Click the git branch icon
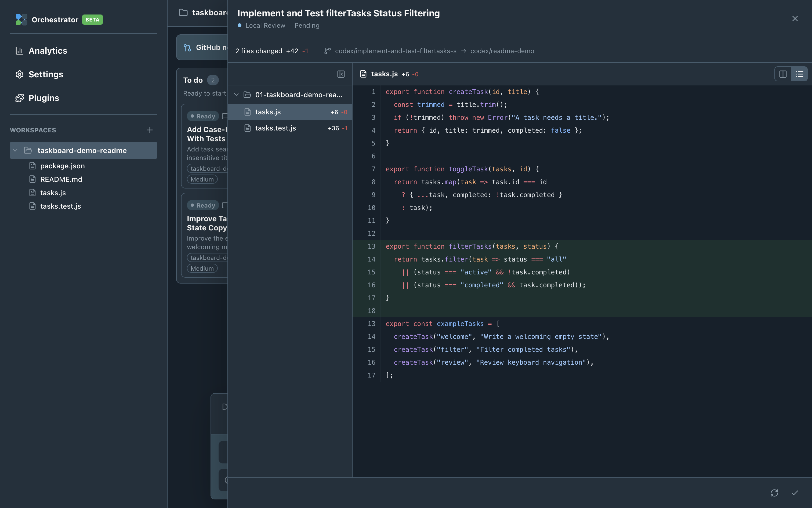812x508 pixels. click(x=327, y=51)
